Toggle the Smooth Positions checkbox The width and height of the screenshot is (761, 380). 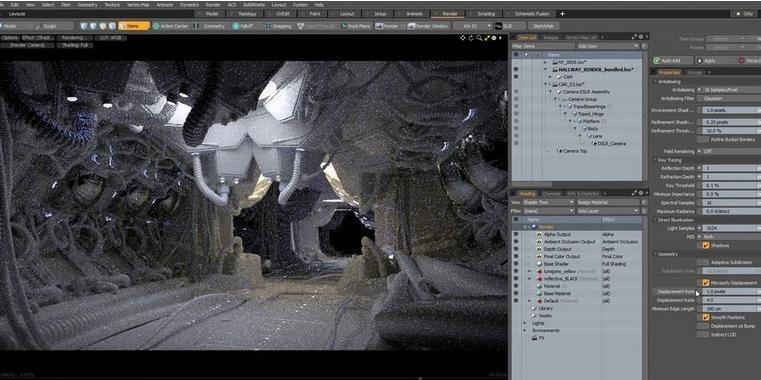[x=706, y=317]
